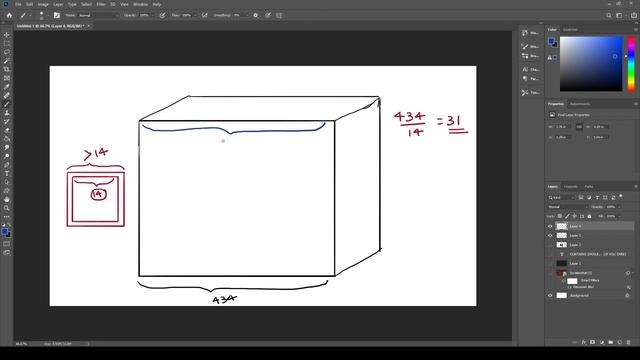Switch to the Swatches tab

570,30
